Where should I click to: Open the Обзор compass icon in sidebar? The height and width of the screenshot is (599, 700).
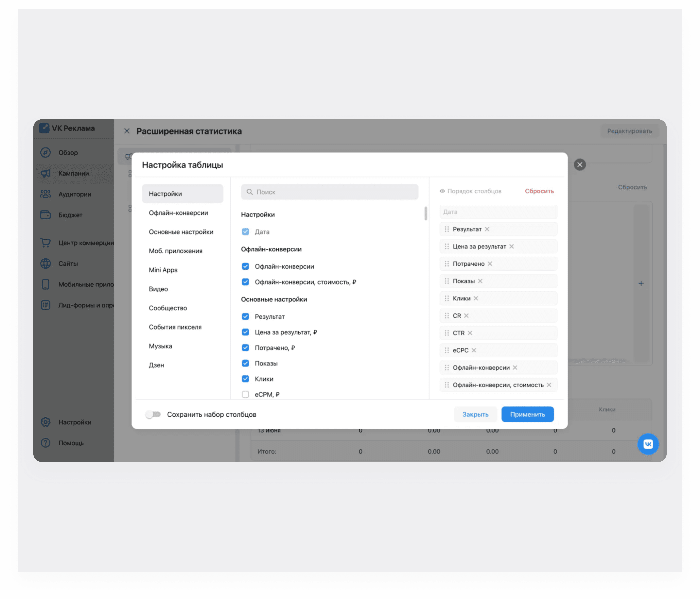coord(46,152)
